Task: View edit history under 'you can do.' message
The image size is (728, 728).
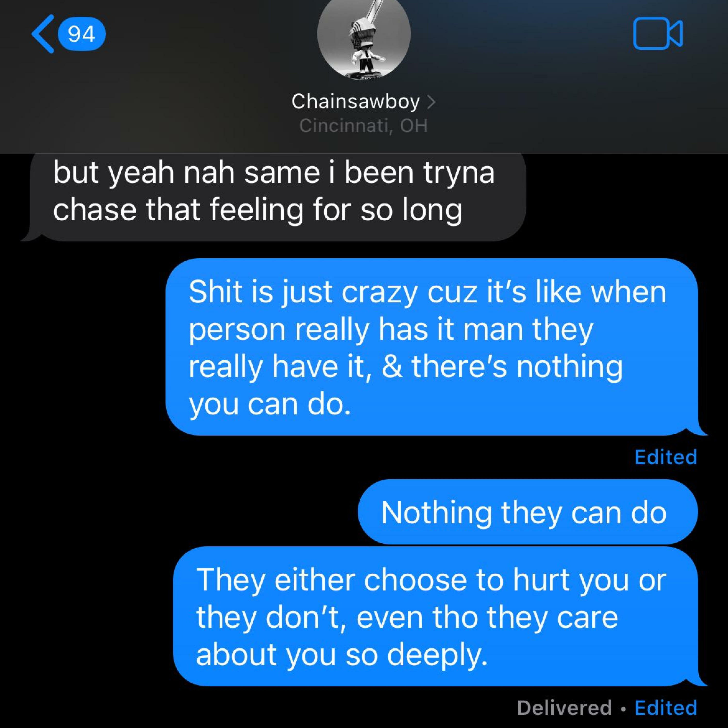Action: click(x=666, y=457)
